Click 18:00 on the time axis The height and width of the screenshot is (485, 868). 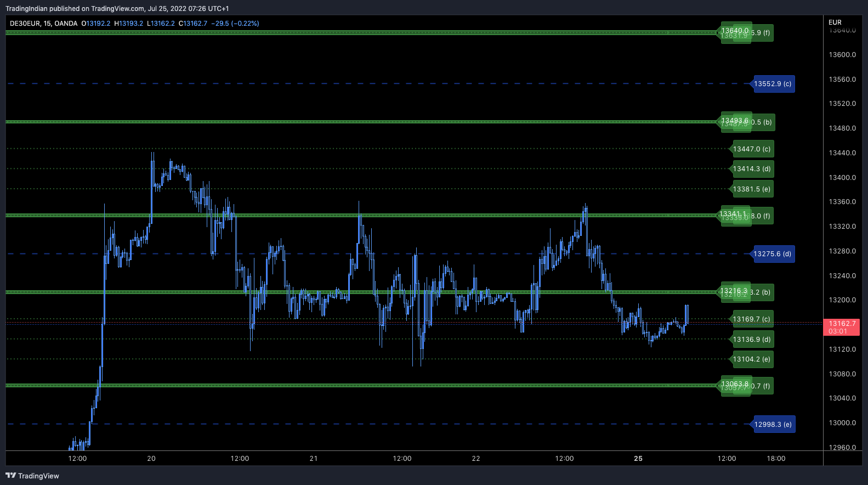point(776,459)
